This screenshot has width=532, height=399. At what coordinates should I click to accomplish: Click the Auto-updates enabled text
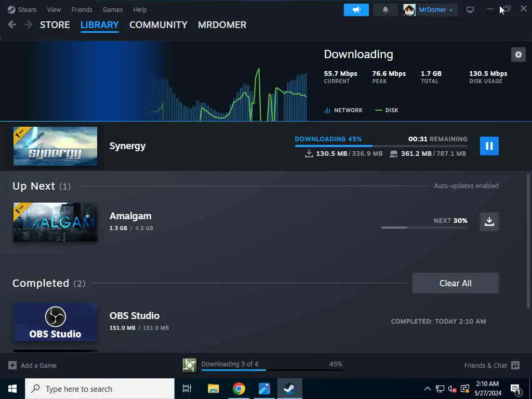466,185
